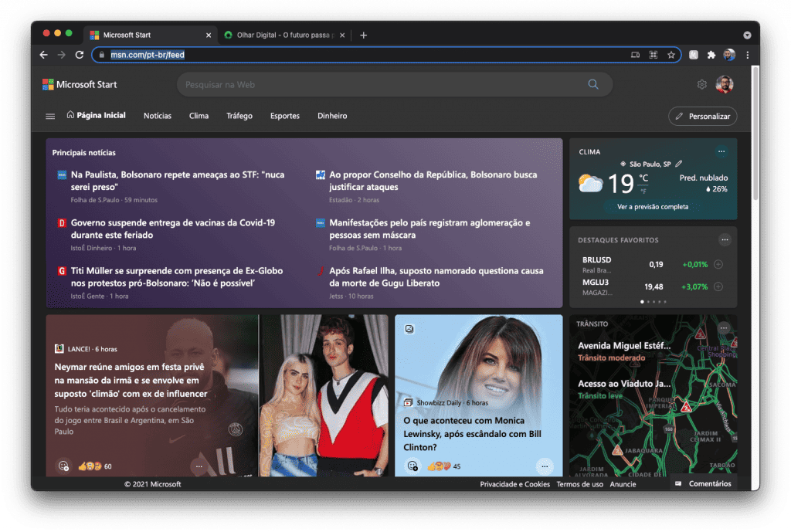Viewport: 791px width, 532px height.
Task: Open Termos de uso link
Action: (x=579, y=484)
